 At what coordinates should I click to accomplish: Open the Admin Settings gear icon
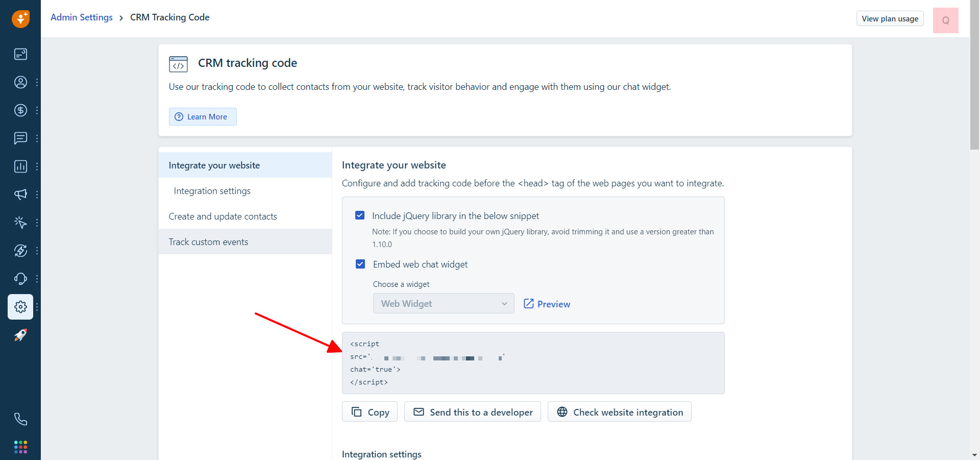click(x=20, y=307)
